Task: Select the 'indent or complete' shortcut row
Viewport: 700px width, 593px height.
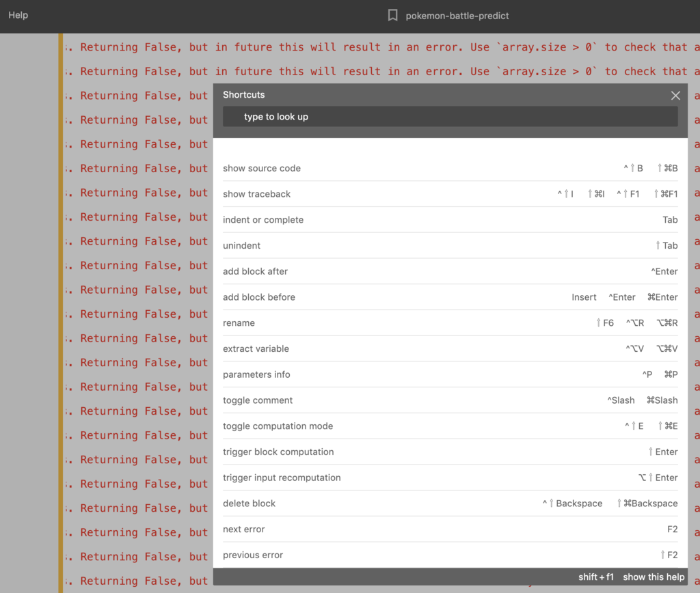Action: pos(450,220)
